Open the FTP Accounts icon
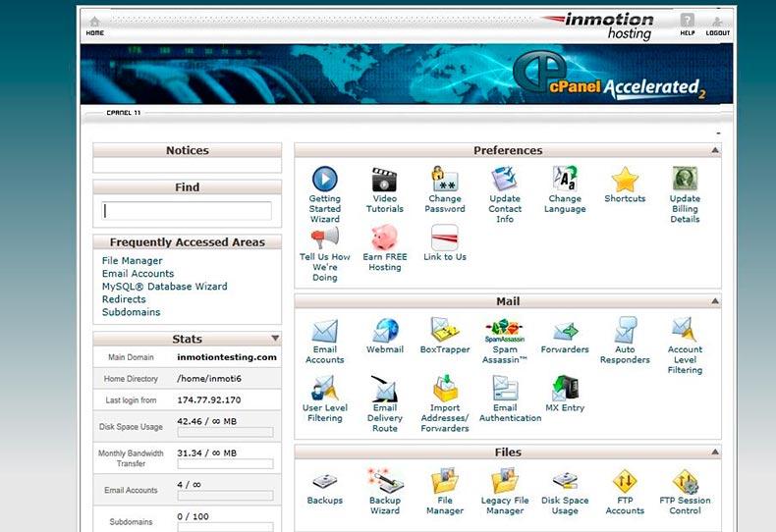 625,481
